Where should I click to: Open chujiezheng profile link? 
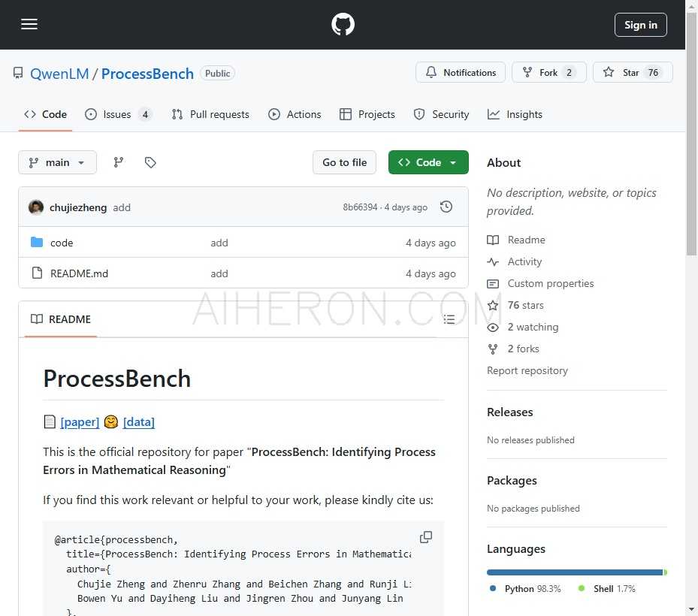tap(78, 207)
